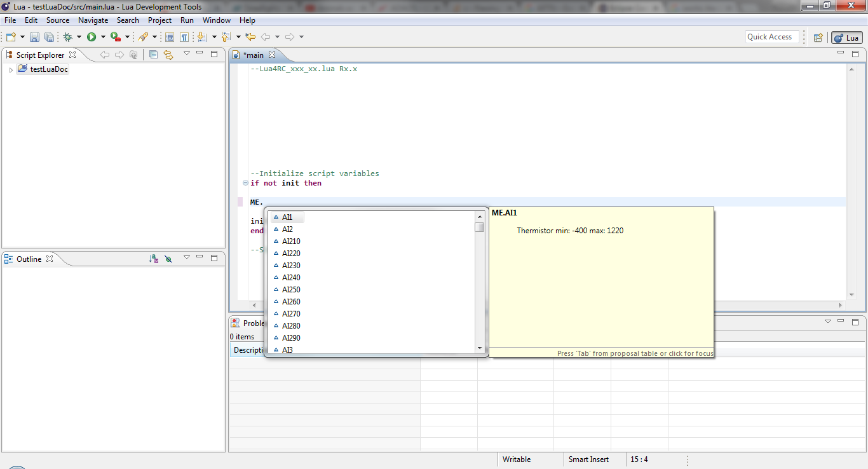
Task: Close the Outline view
Action: point(50,259)
